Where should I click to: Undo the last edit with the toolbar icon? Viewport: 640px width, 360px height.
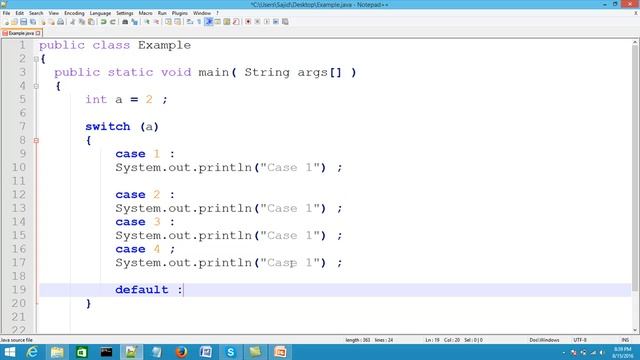(103, 22)
